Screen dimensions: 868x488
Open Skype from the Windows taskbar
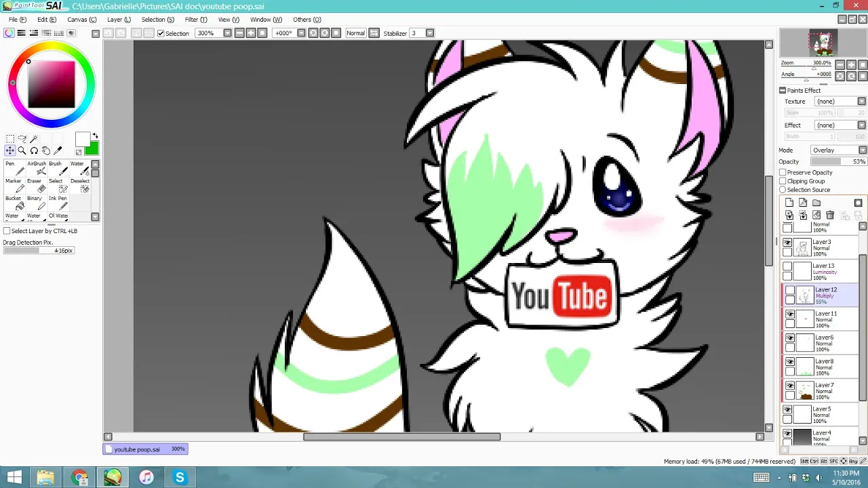(180, 477)
